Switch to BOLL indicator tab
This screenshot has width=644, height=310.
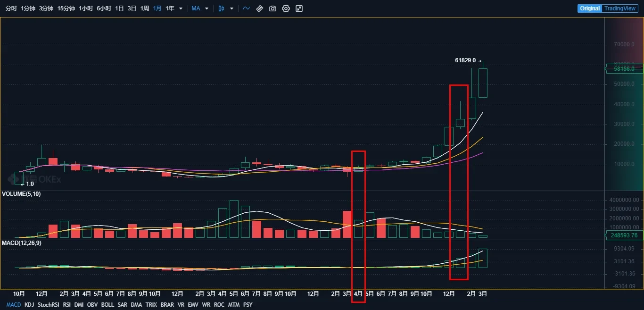point(107,305)
